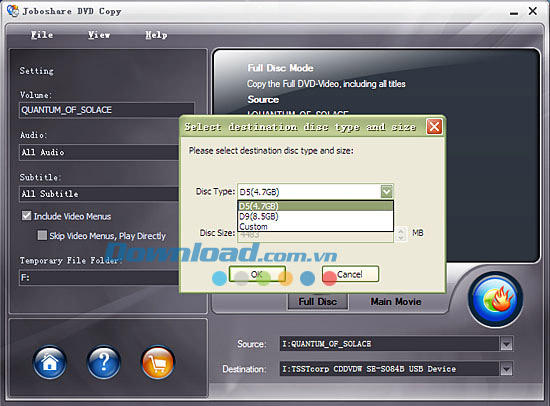Screen dimensions: 550x406
Task: Open the help question mark icon
Action: [x=103, y=362]
